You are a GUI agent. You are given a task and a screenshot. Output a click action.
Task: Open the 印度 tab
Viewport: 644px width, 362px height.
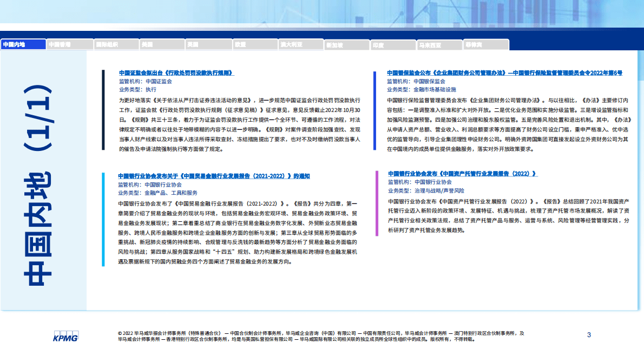(393, 45)
